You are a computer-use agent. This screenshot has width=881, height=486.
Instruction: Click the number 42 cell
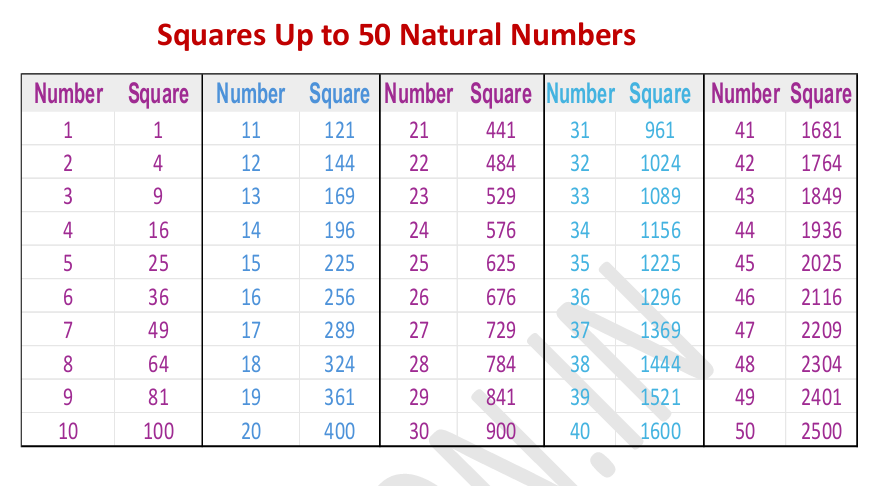pos(744,163)
